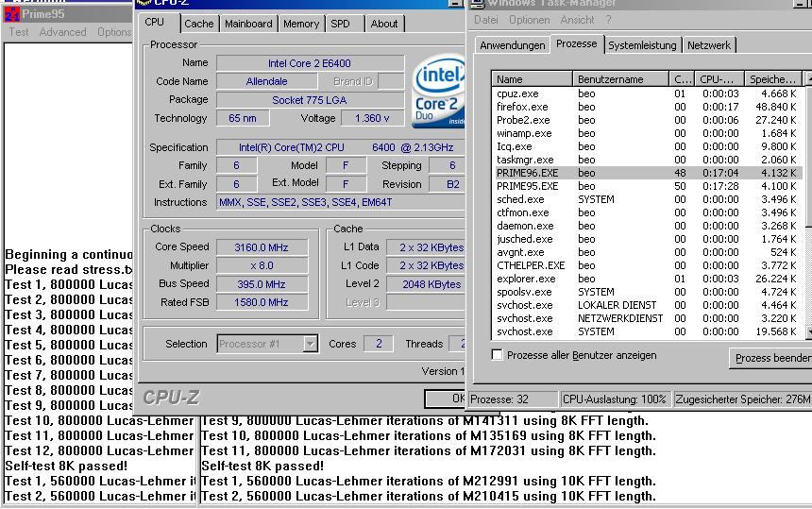Select the Icq.exe process row
812x509 pixels.
pyautogui.click(x=647, y=146)
